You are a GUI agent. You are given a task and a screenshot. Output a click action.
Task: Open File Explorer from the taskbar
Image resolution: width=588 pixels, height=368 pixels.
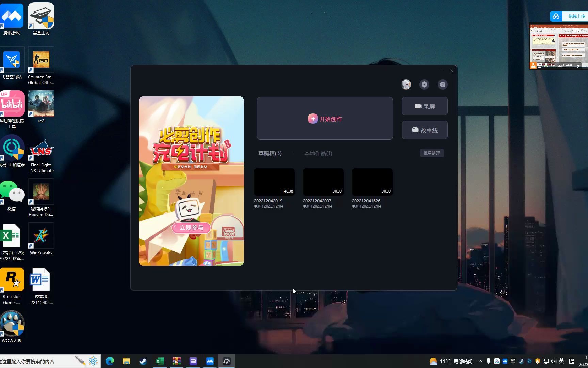pyautogui.click(x=126, y=361)
